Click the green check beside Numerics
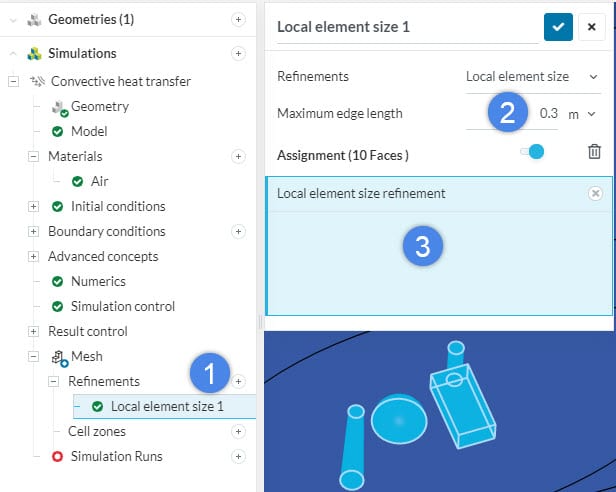The width and height of the screenshot is (616, 492). click(x=57, y=281)
